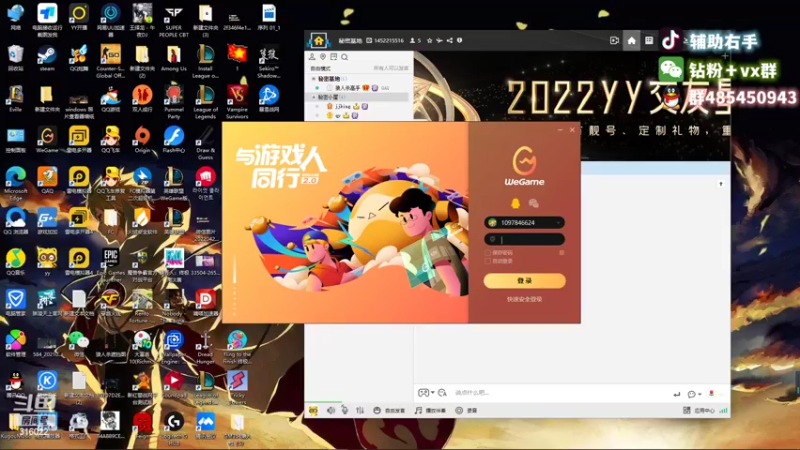Open the Pummel Party desktop shortcut
Viewport: 800px width, 450px height.
(173, 103)
